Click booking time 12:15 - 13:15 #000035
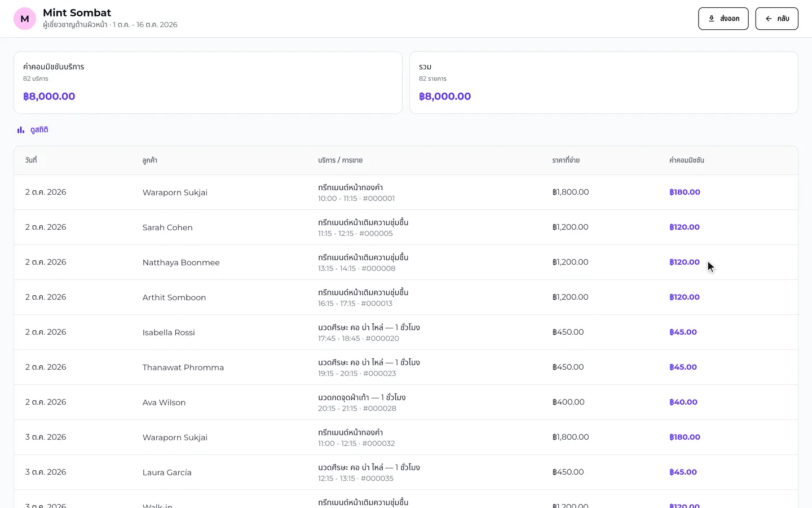This screenshot has width=812, height=508. [356, 479]
